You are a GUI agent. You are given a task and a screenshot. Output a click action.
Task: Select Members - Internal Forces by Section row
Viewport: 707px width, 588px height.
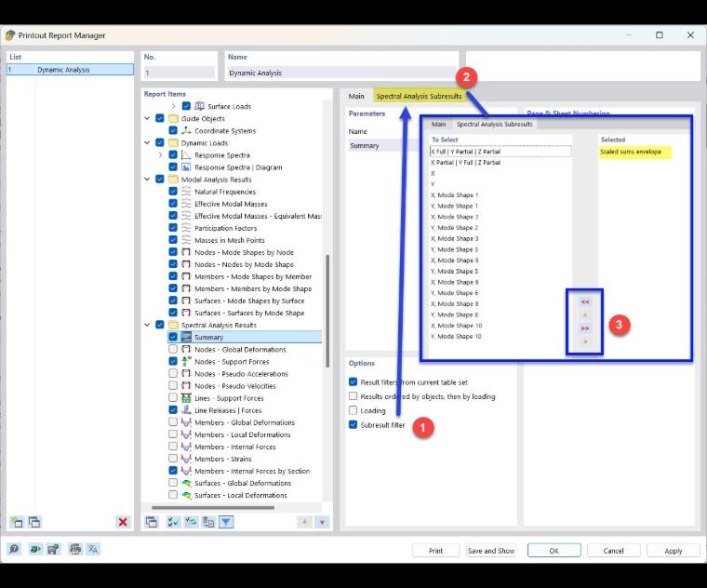252,471
